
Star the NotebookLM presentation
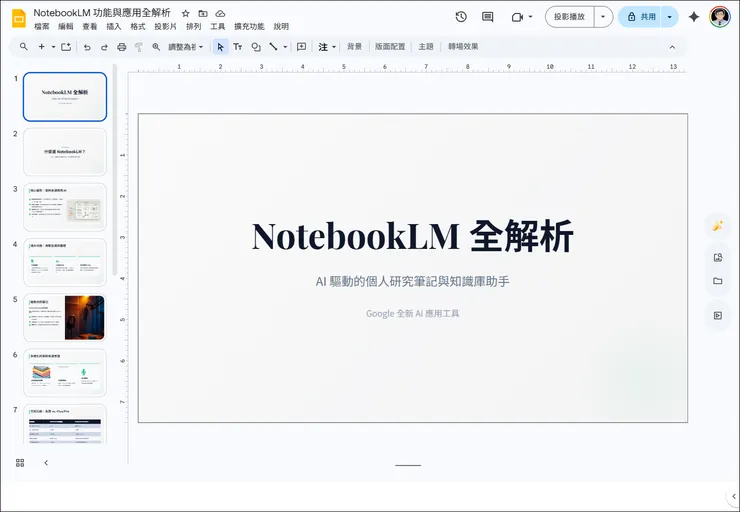tap(186, 14)
